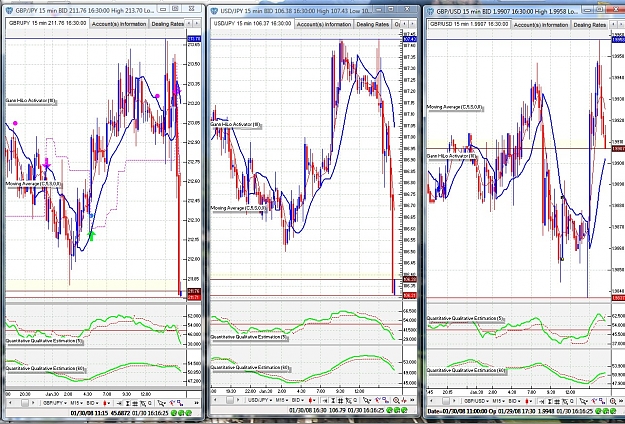Click magnifier zoom icon in GBP/USD window toolbar
Screen dimensions: 625x424
613,401
